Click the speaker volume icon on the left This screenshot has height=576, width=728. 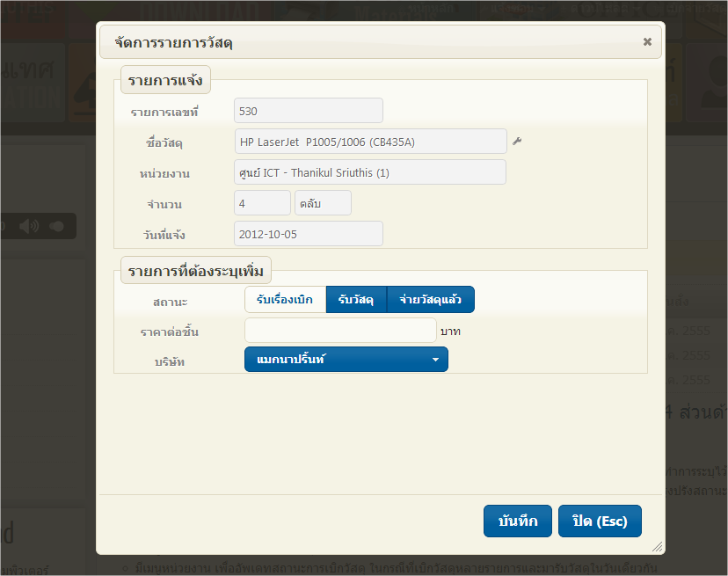(30, 225)
